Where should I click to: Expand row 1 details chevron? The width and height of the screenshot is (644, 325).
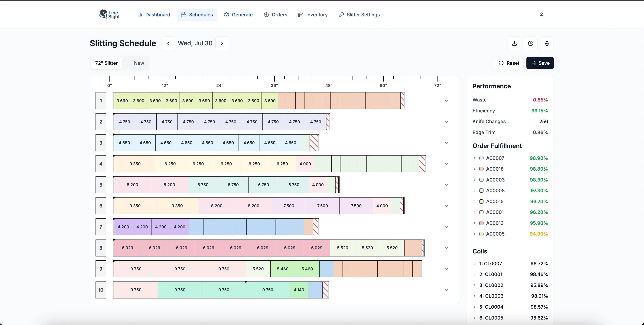click(x=446, y=101)
